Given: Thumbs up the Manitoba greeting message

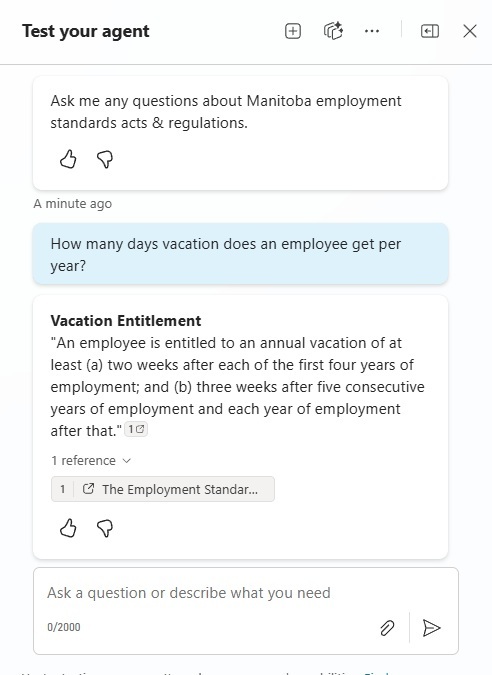Looking at the screenshot, I should point(68,159).
